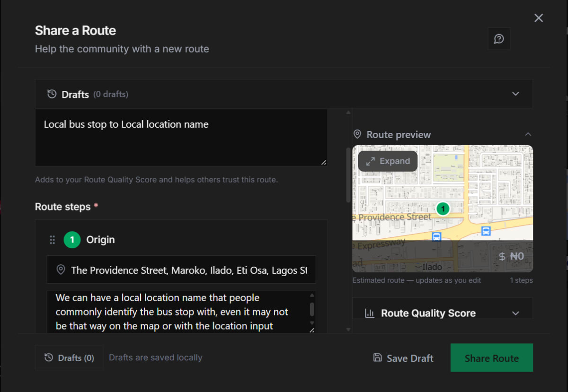Expand the Route Quality Score dropdown
Image resolution: width=568 pixels, height=392 pixels.
tap(516, 313)
